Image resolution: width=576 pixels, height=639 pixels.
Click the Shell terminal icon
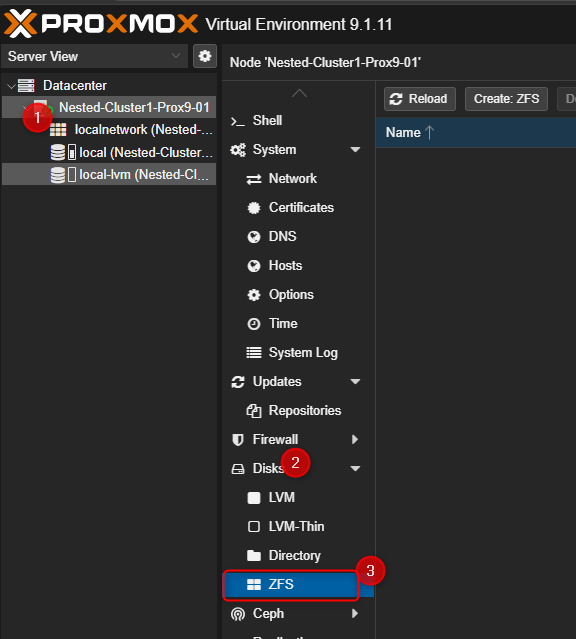pyautogui.click(x=238, y=121)
